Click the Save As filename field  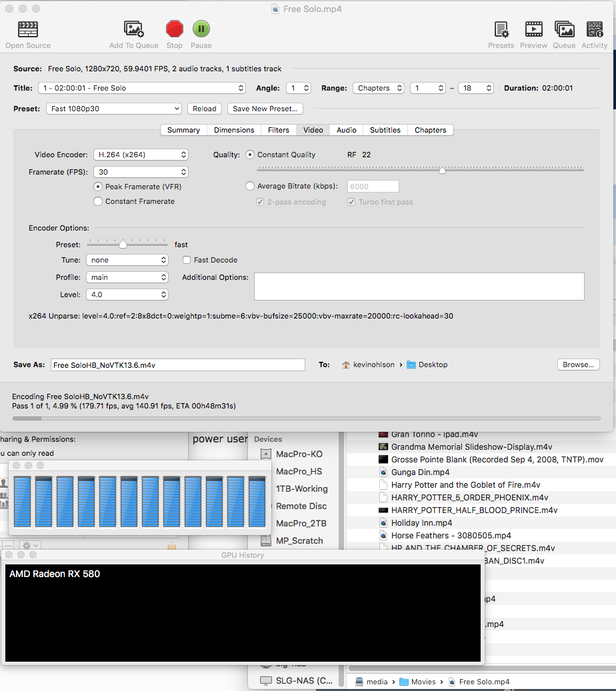pyautogui.click(x=178, y=365)
